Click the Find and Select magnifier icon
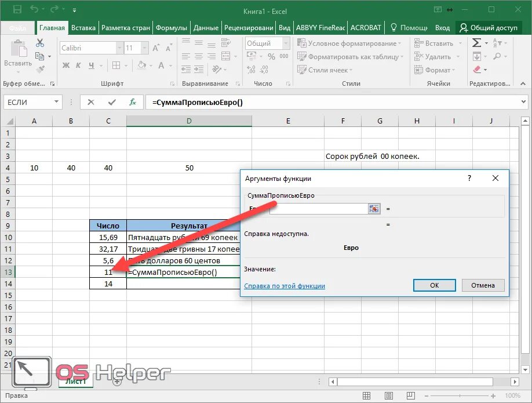 [x=497, y=56]
